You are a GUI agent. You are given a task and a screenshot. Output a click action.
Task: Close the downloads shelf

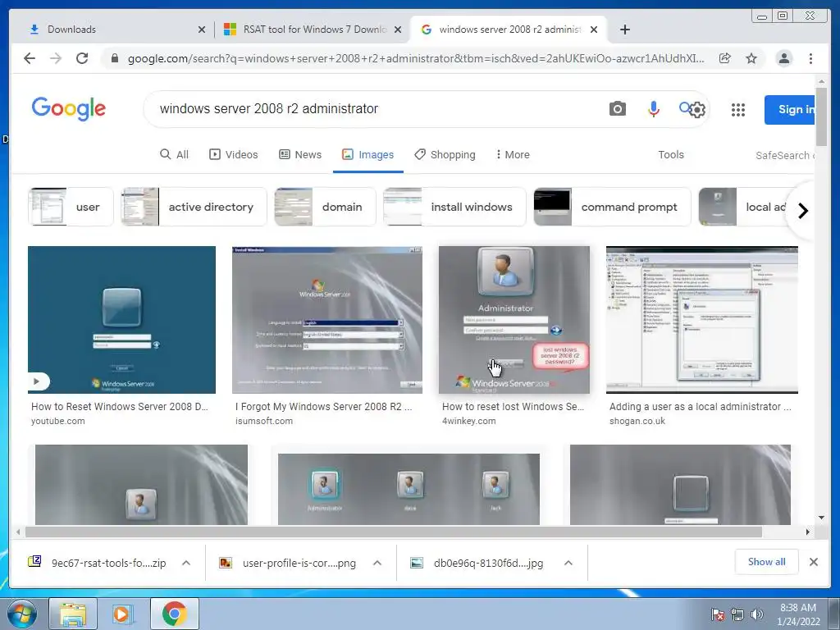(x=813, y=562)
